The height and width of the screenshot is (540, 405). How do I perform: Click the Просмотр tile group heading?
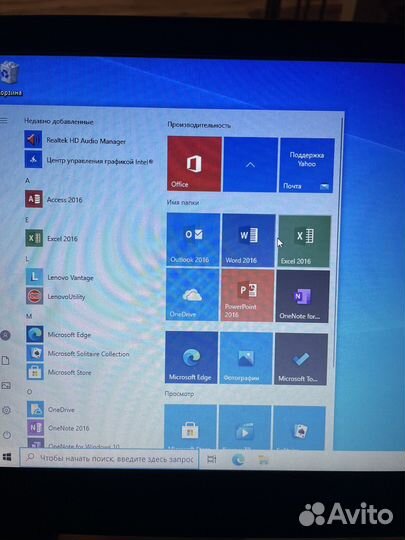[x=179, y=394]
